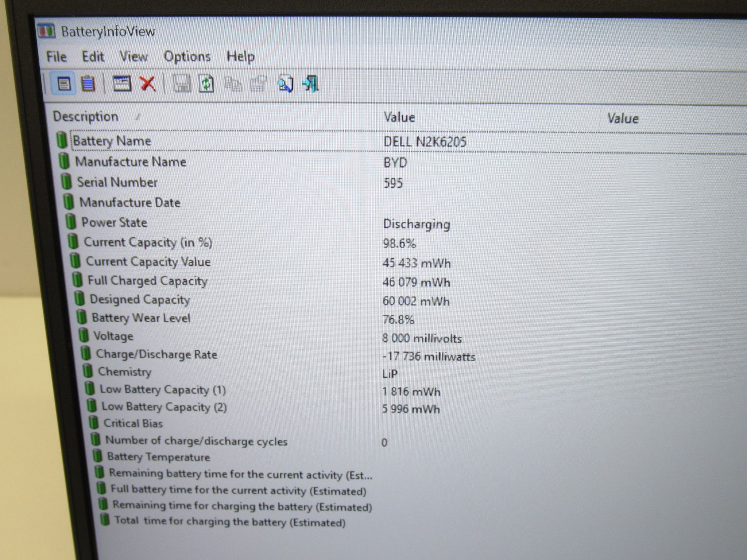Click the first Value column header
Screen dimensions: 747x560
489,117
